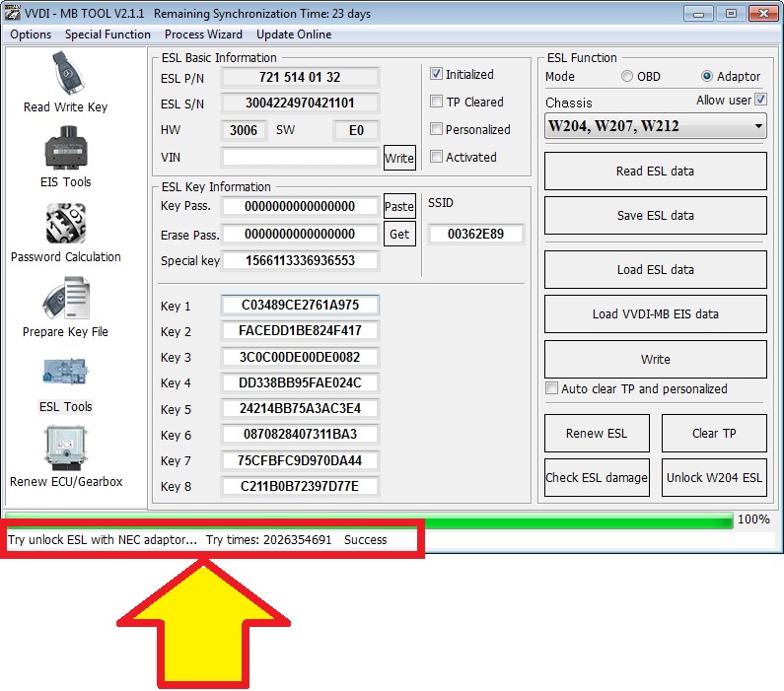Click the ESL P/N field 721 514 01 32
Image resolution: width=784 pixels, height=691 pixels.
pyautogui.click(x=300, y=78)
